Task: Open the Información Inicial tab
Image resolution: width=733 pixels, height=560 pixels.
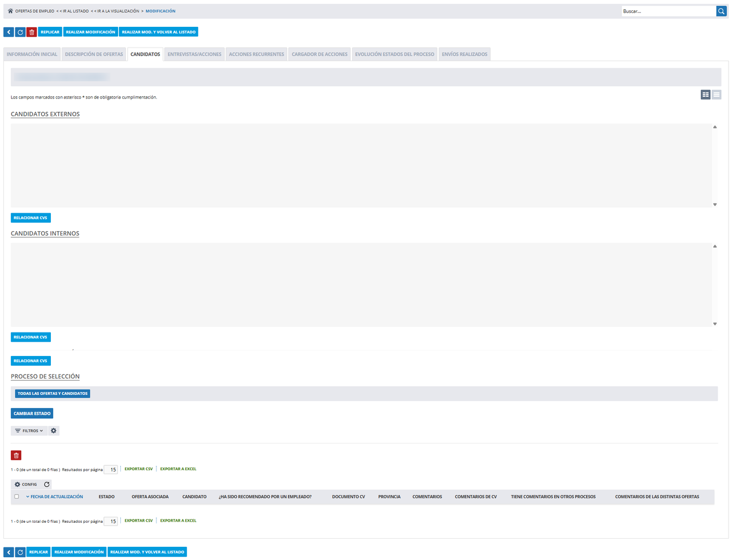Action: (32, 54)
